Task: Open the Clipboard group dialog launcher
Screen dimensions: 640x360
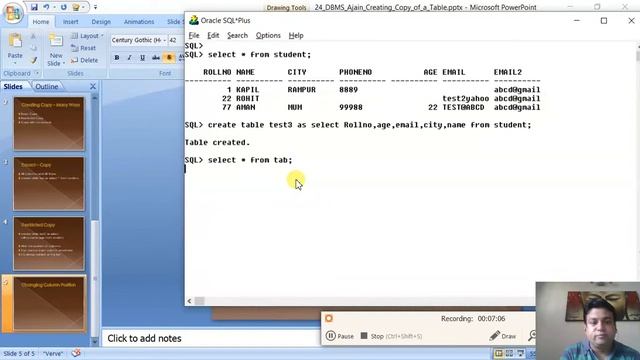Action: click(x=37, y=73)
